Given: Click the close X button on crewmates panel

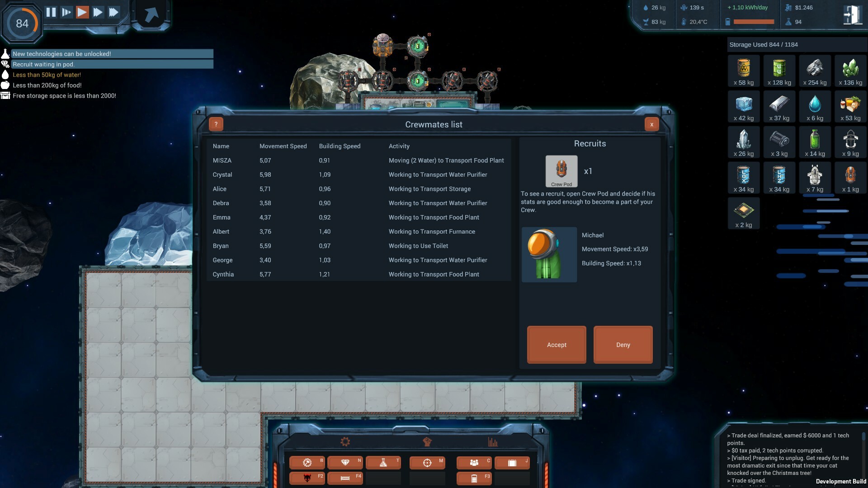Looking at the screenshot, I should click(651, 124).
